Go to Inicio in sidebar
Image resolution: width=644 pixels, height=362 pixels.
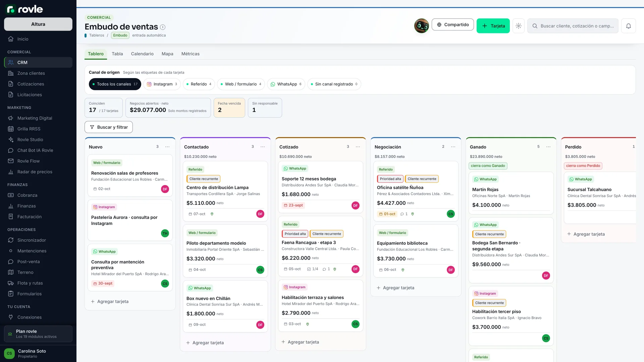(x=38, y=39)
